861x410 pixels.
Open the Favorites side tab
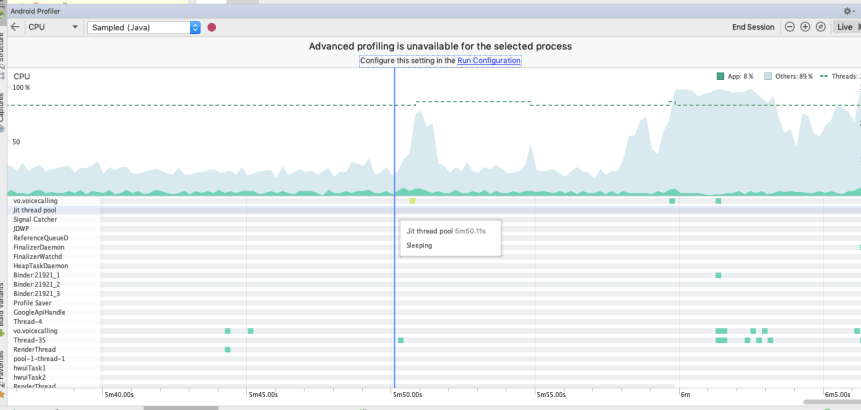tap(2, 374)
